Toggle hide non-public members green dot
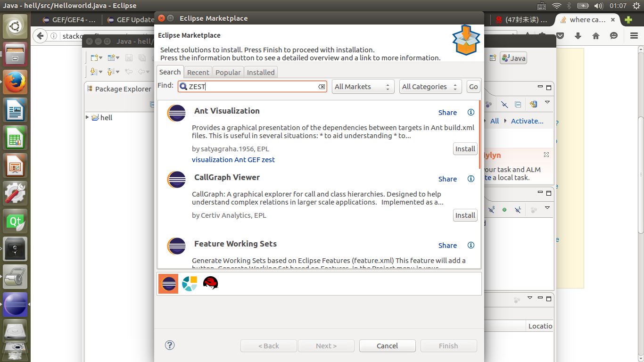Image resolution: width=644 pixels, height=362 pixels. tap(504, 209)
